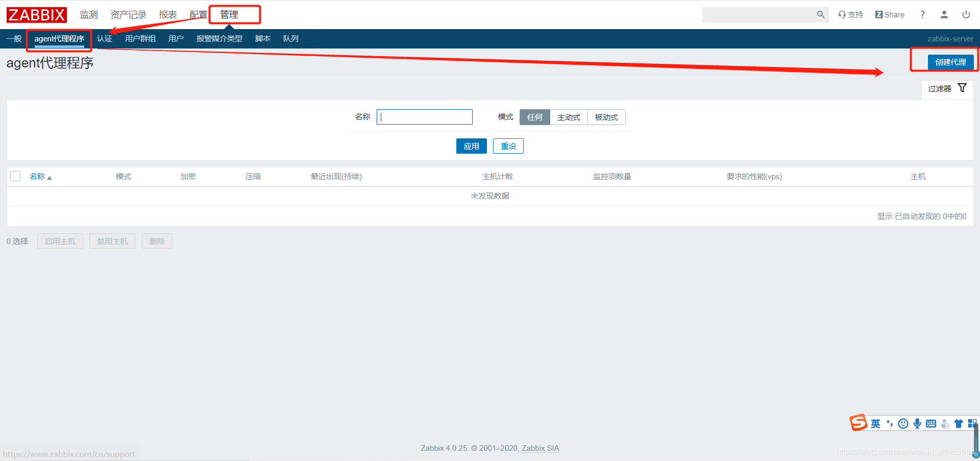The height and width of the screenshot is (461, 980).
Task: Select the 任何 mode option
Action: pos(535,117)
